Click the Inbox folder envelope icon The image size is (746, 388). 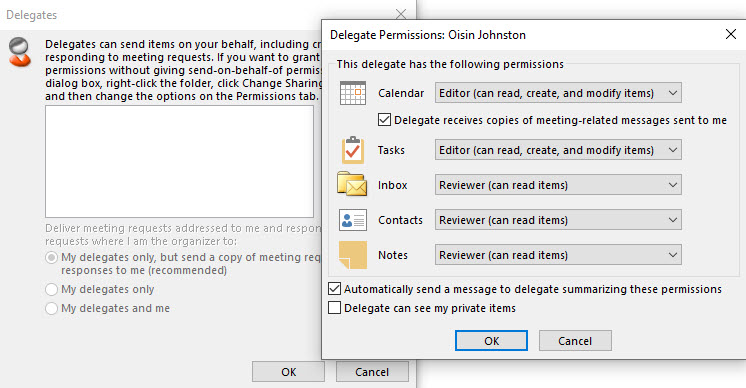pos(352,184)
